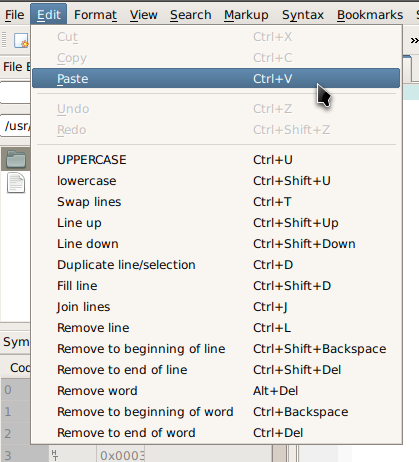Choose Remove word entry
The height and width of the screenshot is (462, 419).
click(x=216, y=391)
